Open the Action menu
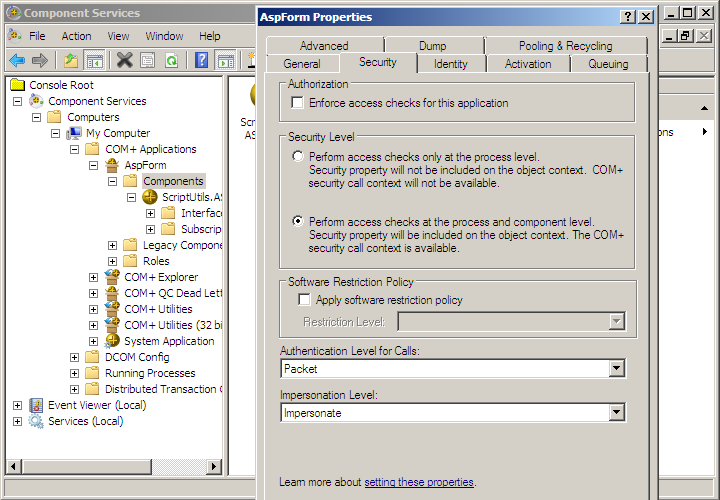 point(76,36)
